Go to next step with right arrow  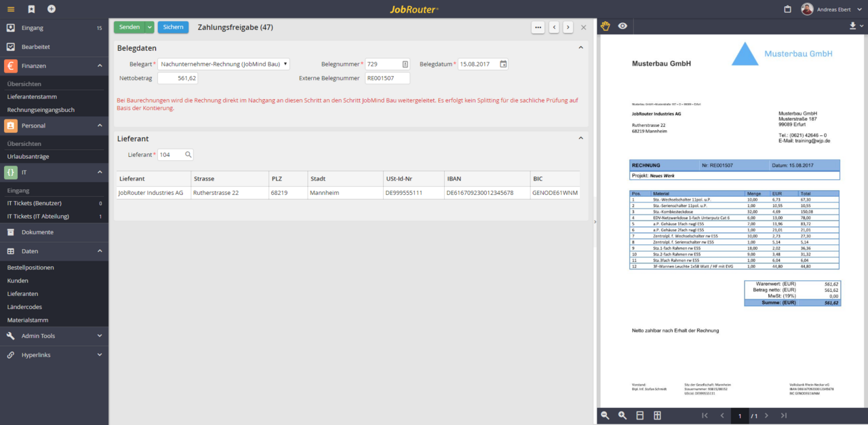568,27
